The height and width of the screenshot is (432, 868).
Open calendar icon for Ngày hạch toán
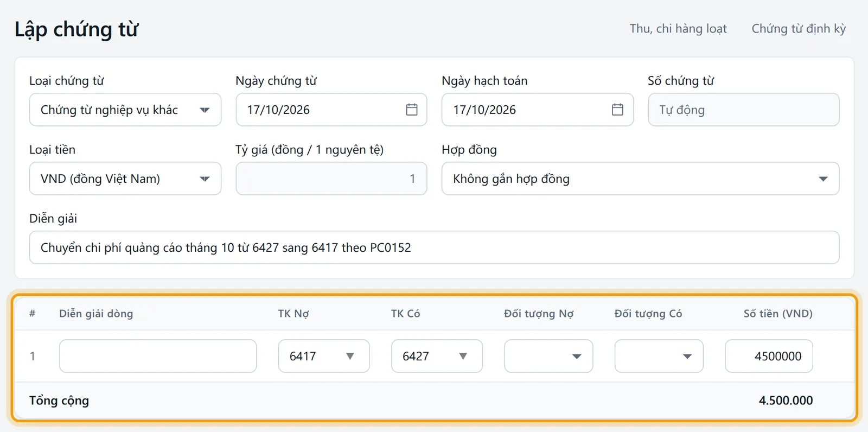coord(617,110)
